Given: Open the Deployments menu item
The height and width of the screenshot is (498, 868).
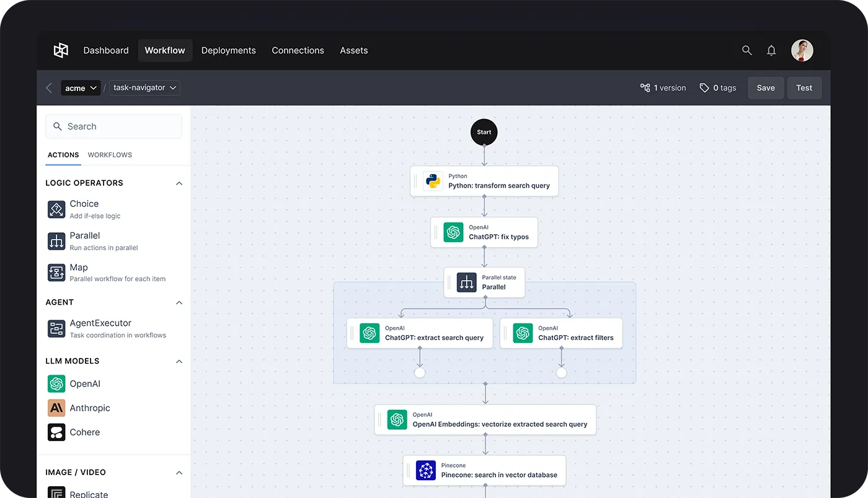Looking at the screenshot, I should (x=228, y=50).
